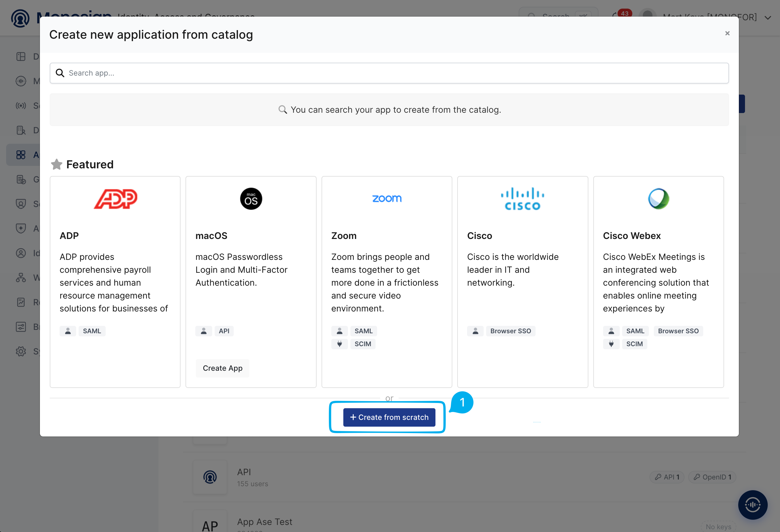This screenshot has width=780, height=532.
Task: Click the ADP payroll services description
Action: (114, 283)
